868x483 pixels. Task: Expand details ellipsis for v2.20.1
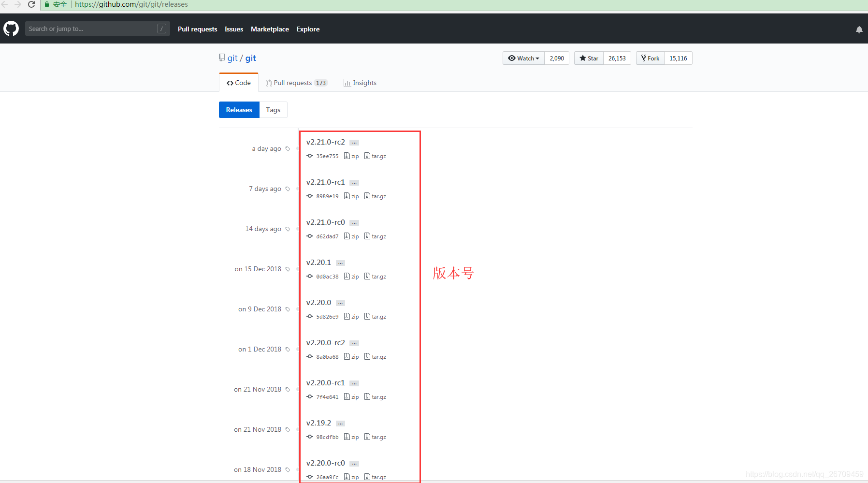[x=340, y=263]
